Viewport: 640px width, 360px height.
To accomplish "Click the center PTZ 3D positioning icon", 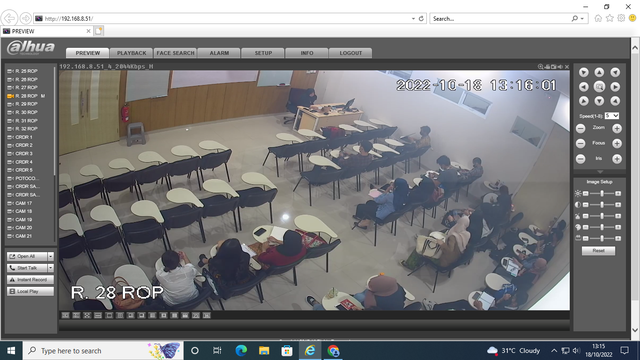I will pos(599,87).
